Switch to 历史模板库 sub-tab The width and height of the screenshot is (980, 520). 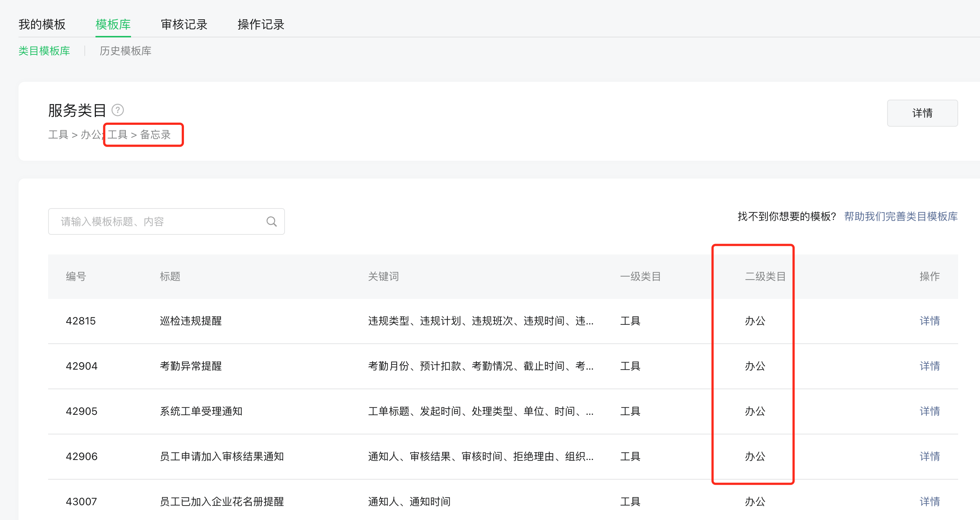click(x=125, y=51)
